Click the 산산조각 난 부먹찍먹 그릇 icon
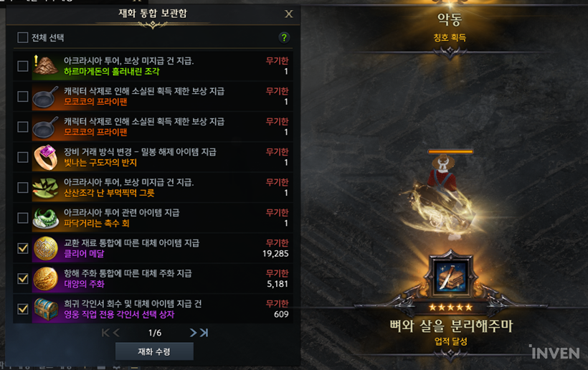This screenshot has width=588, height=370. [x=45, y=187]
